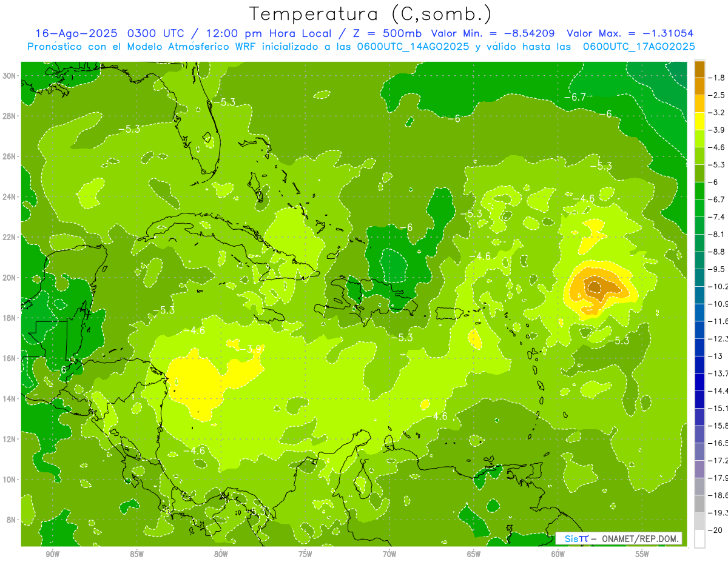Pick the legend swatch between -4.6 and -5.3
The height and width of the screenshot is (562, 728).
pyautogui.click(x=700, y=156)
